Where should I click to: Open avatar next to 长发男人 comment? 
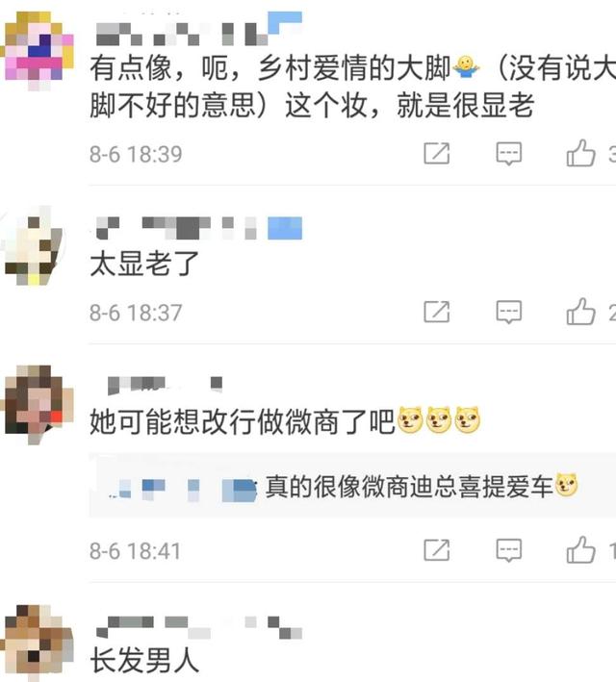pyautogui.click(x=38, y=643)
